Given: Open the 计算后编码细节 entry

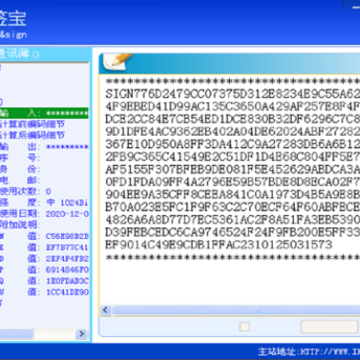Looking at the screenshot, I should tap(32, 135).
